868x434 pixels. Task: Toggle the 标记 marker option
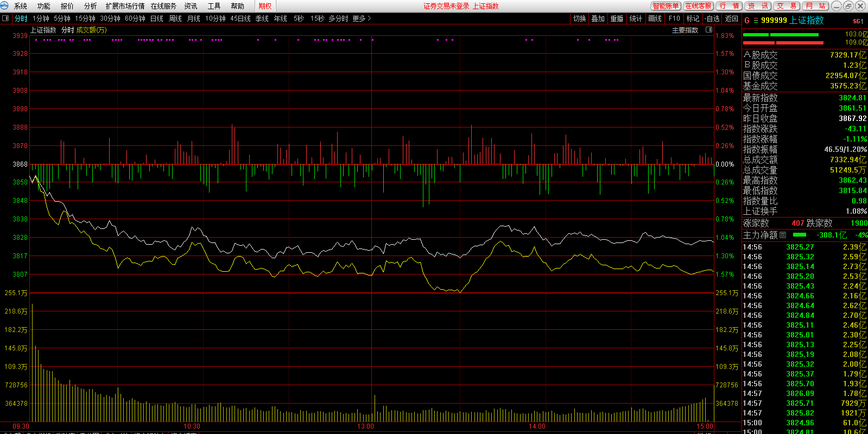[693, 18]
